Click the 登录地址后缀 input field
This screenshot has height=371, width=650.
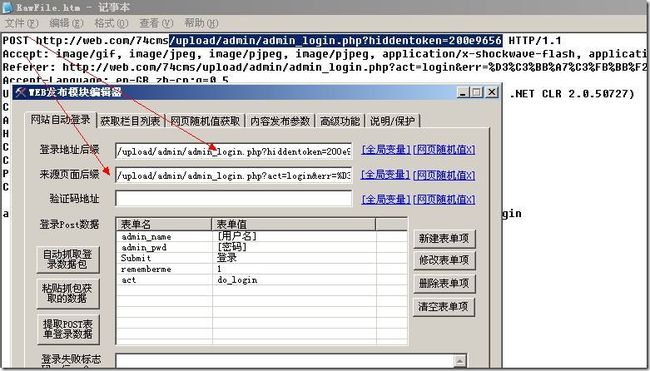click(234, 151)
